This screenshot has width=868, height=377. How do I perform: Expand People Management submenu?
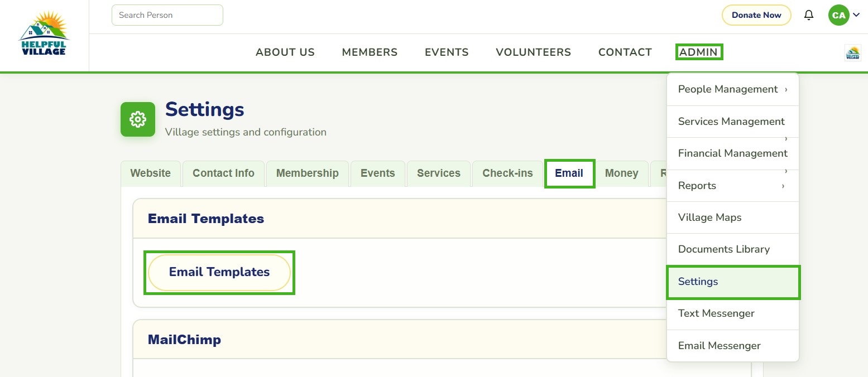[x=733, y=89]
